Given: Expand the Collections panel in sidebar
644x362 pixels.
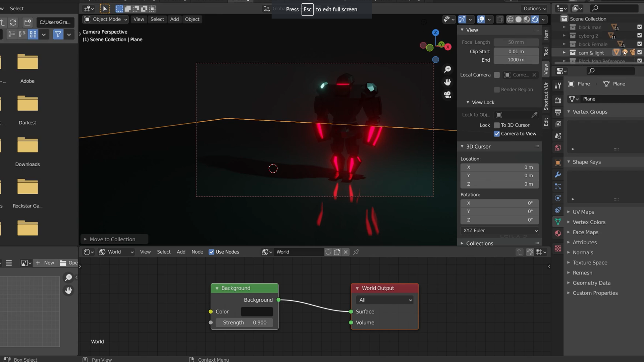Looking at the screenshot, I should click(x=479, y=243).
